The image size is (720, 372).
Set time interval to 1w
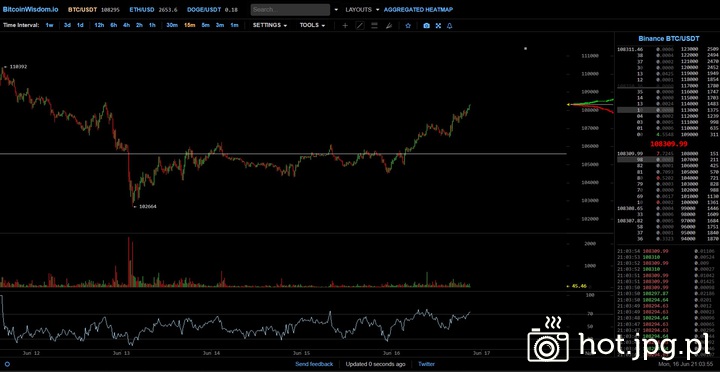49,25
